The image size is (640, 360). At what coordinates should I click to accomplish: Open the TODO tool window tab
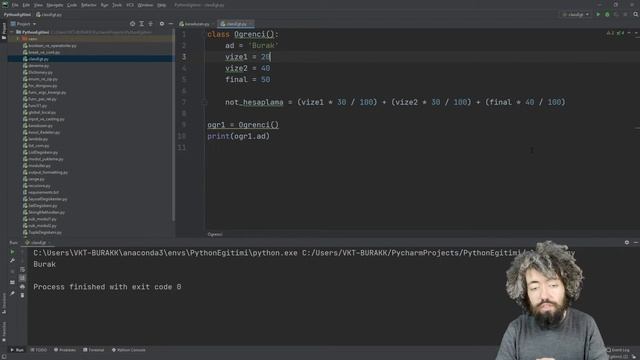pos(39,350)
